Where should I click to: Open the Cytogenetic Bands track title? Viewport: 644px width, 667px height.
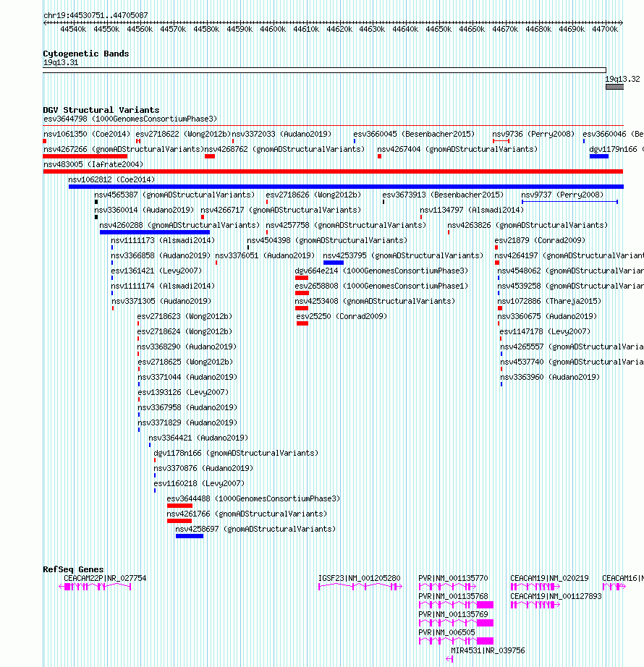pos(86,54)
